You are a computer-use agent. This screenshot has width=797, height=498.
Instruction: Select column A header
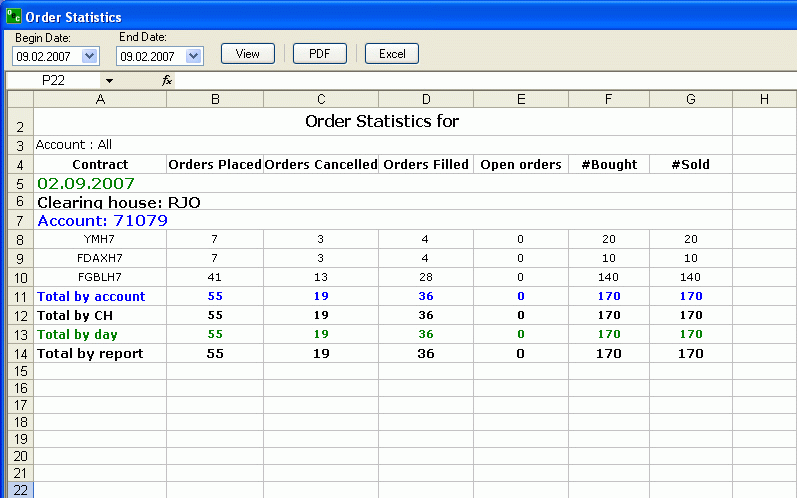coord(100,98)
